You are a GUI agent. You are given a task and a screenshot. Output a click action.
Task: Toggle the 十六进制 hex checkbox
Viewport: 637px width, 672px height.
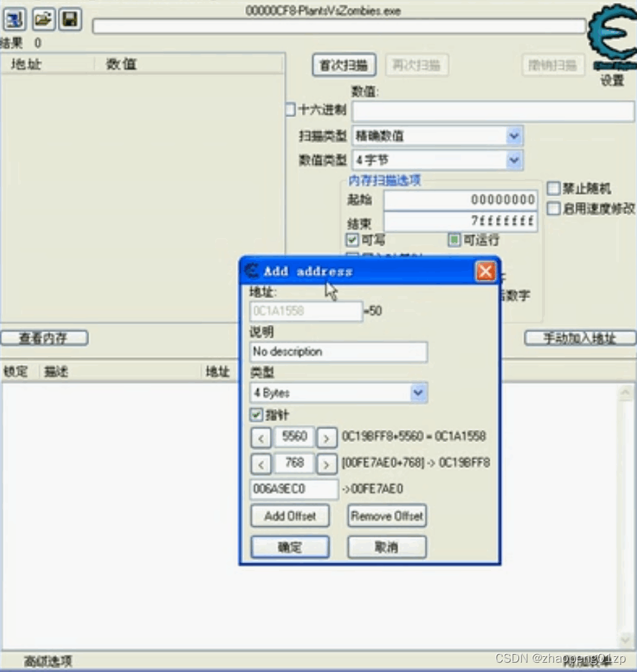click(x=290, y=109)
